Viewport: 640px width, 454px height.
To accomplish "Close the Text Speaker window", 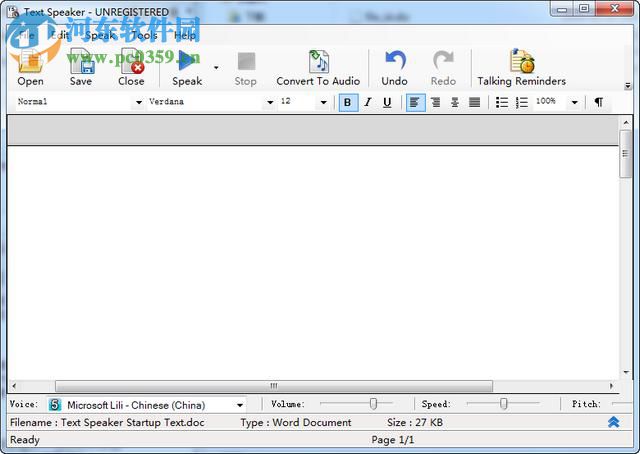I will [x=615, y=9].
